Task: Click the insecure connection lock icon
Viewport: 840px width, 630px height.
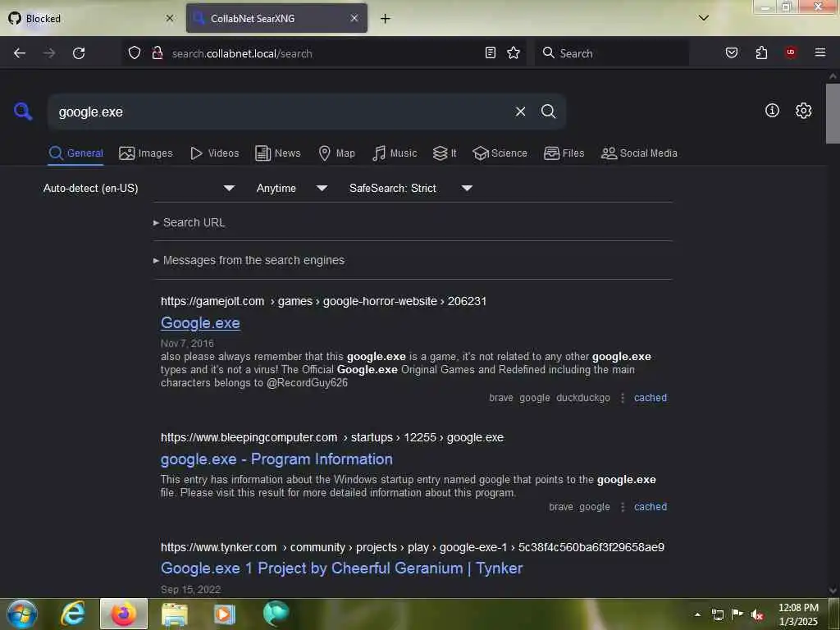Action: pos(157,52)
